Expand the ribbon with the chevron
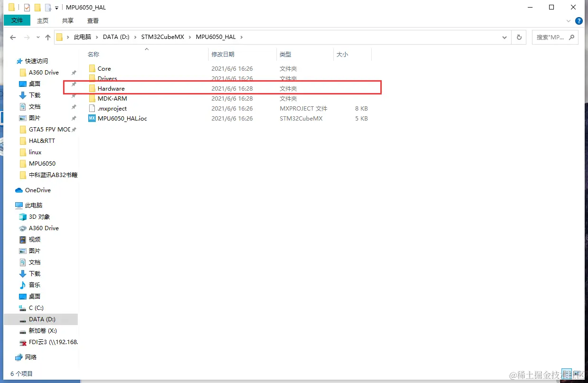Screen dimensions: 588x383 point(569,21)
